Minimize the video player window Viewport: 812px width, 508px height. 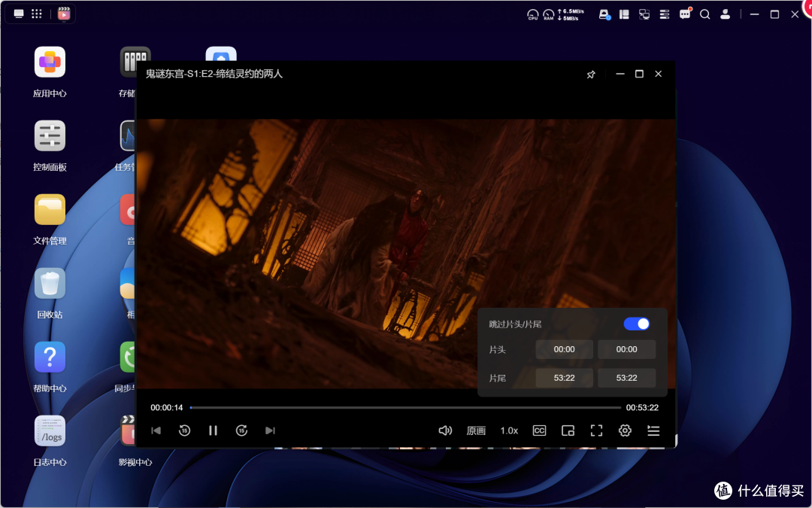pyautogui.click(x=620, y=74)
